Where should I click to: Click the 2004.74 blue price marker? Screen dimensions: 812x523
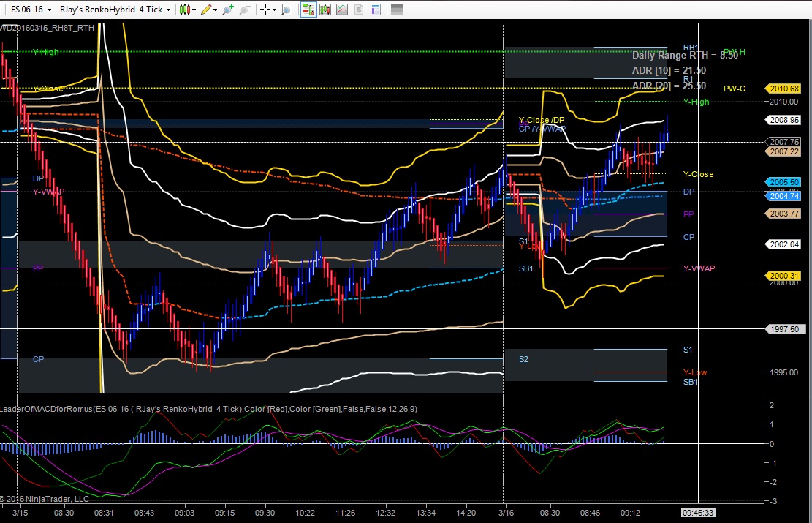(783, 196)
